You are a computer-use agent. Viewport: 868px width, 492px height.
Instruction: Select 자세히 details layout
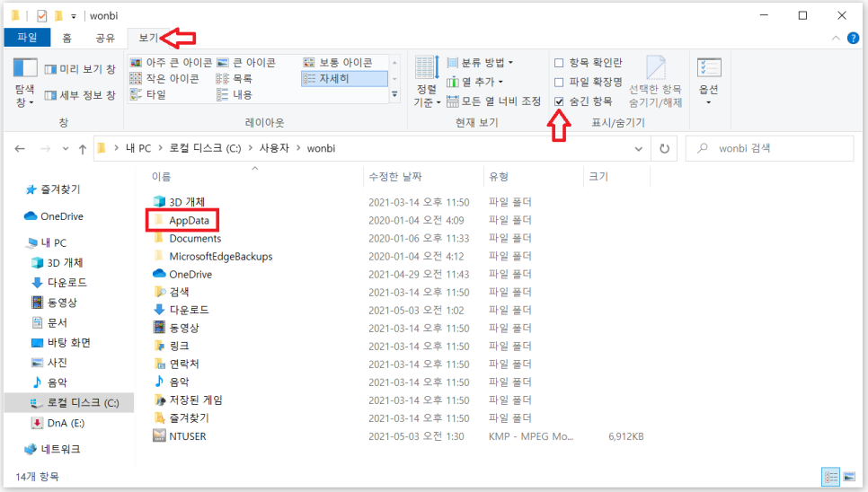click(x=344, y=78)
